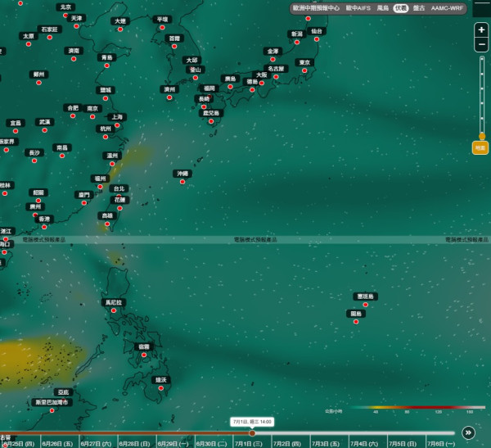Jump to 7月2日 (四) on timeline
Screen dimensions: 491x448
click(287, 444)
